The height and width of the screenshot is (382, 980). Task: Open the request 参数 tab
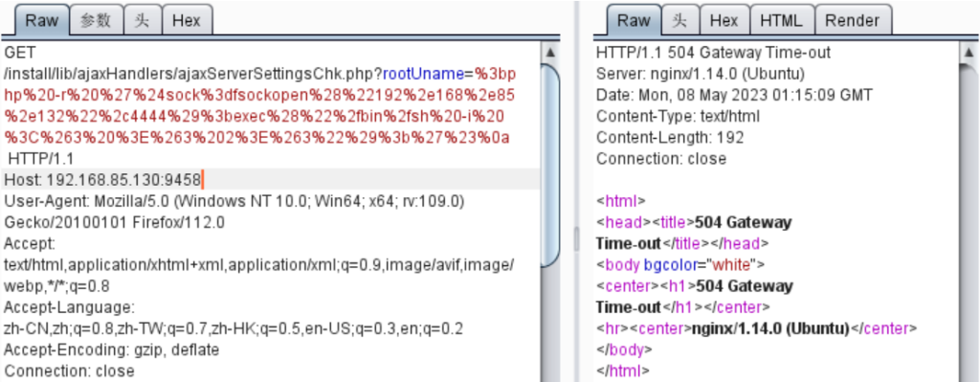pyautogui.click(x=96, y=20)
